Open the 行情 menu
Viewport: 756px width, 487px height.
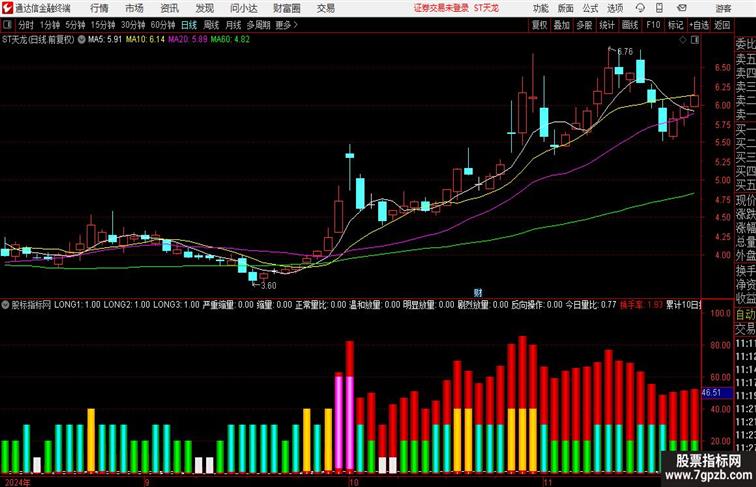click(x=99, y=8)
